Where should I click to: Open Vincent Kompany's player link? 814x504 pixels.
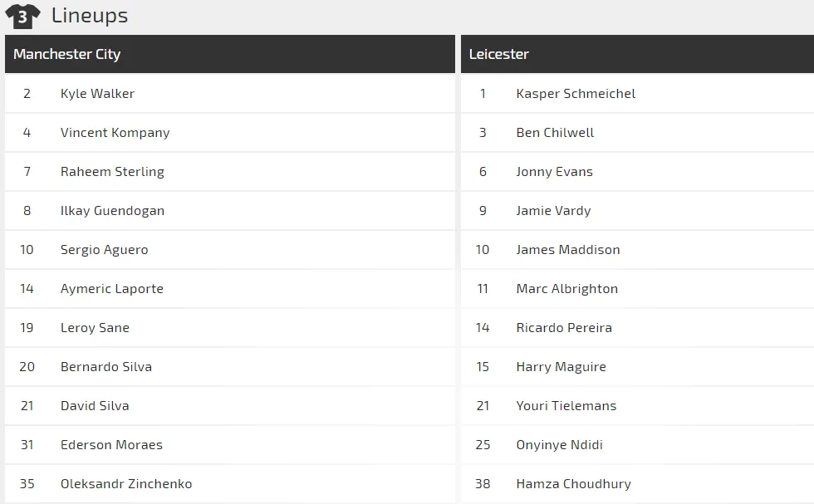coord(115,133)
